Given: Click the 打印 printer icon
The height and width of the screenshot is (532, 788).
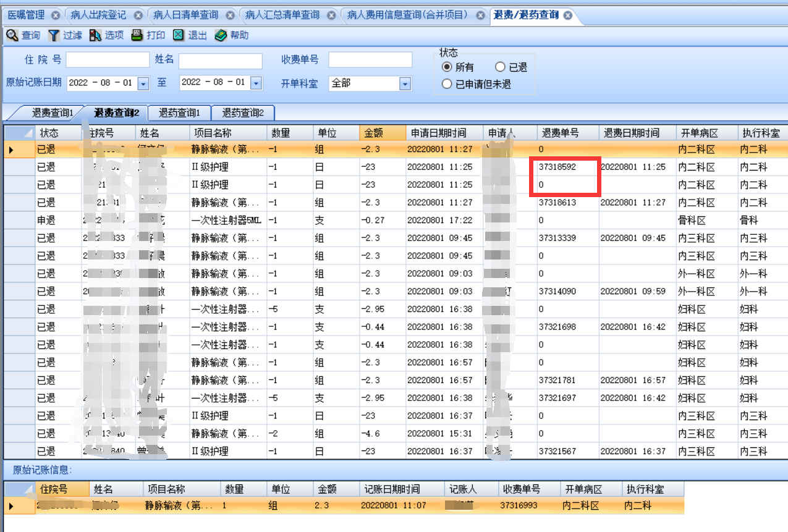Looking at the screenshot, I should coord(137,35).
